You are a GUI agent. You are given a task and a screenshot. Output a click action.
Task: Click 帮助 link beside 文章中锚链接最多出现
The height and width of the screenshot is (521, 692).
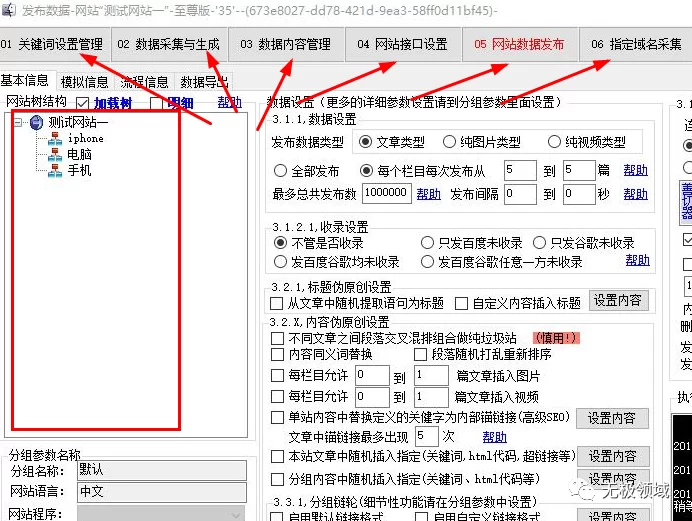pos(494,437)
